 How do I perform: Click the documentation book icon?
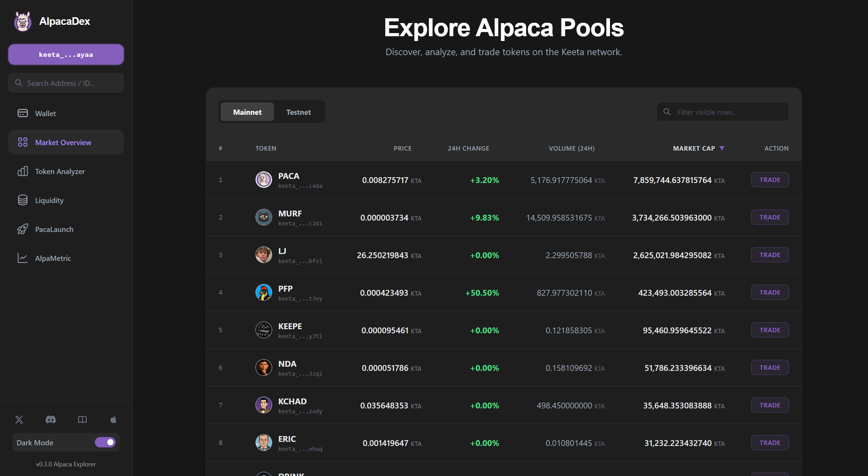click(x=82, y=419)
